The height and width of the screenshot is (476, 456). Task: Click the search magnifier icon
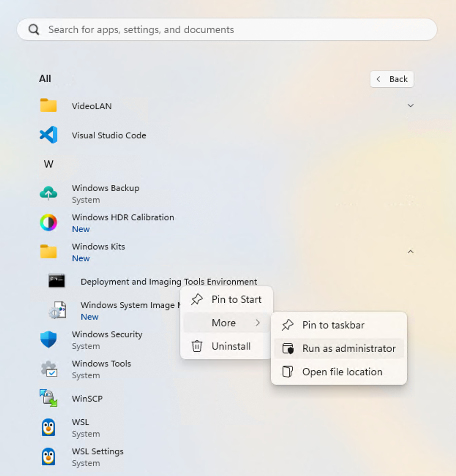34,29
